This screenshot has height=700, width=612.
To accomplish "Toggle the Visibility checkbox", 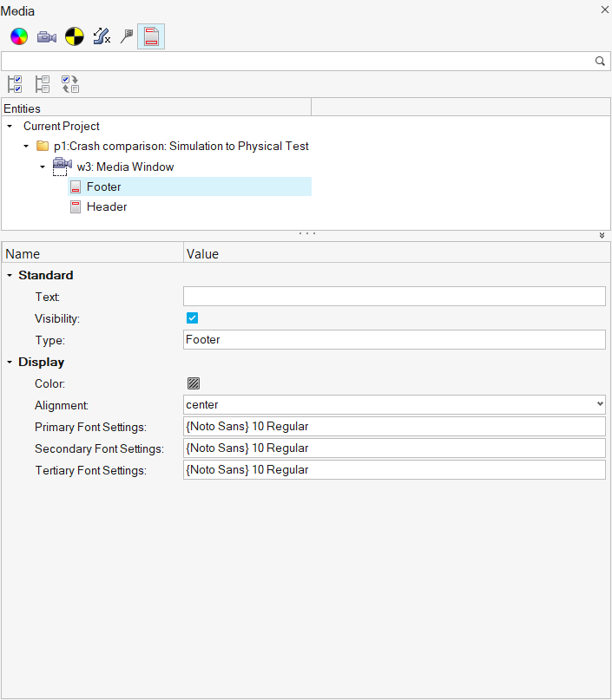I will pos(193,318).
